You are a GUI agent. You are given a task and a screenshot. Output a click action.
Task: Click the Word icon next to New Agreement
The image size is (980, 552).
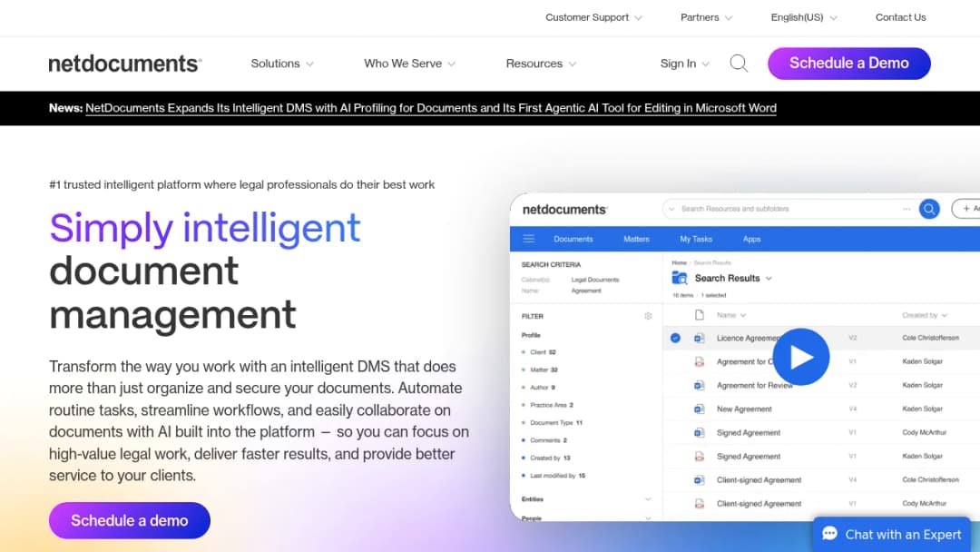pyautogui.click(x=700, y=409)
